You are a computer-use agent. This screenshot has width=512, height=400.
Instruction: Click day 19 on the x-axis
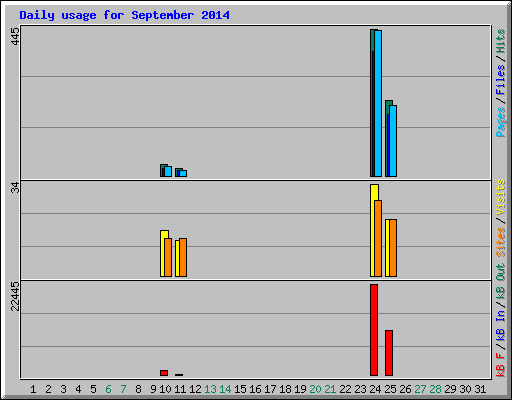point(300,389)
